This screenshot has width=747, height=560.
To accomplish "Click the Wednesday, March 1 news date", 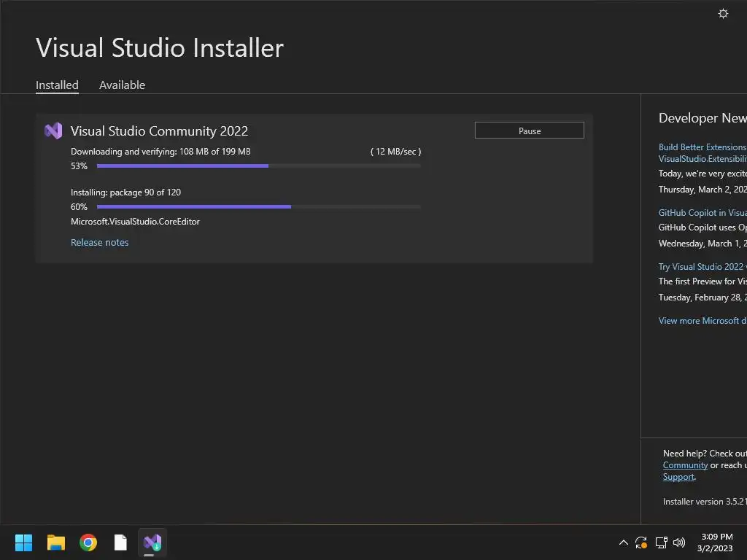I will [x=703, y=244].
